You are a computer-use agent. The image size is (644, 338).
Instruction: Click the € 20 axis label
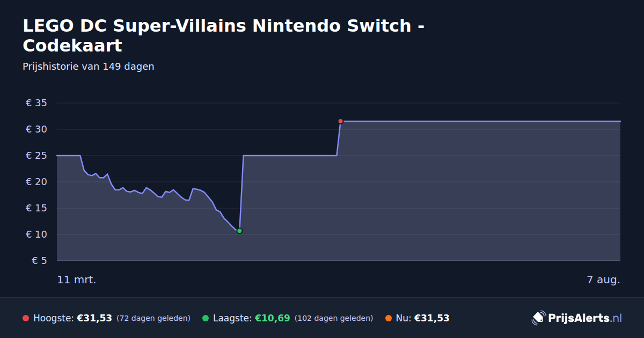click(36, 182)
